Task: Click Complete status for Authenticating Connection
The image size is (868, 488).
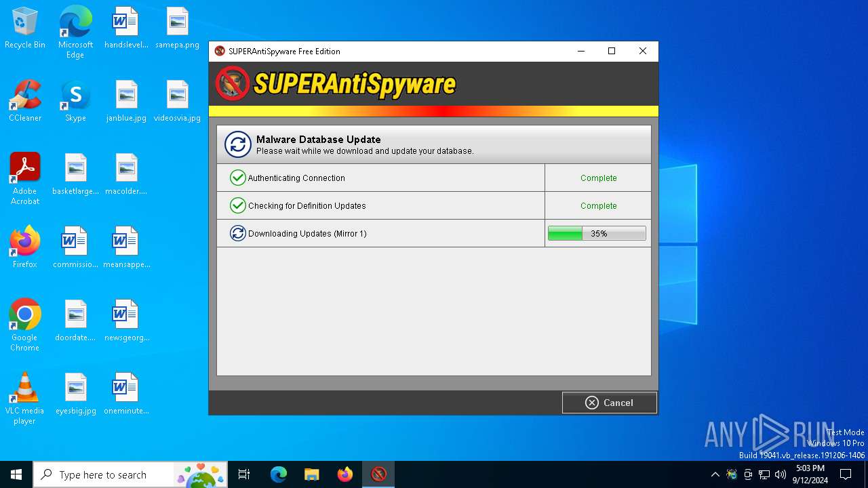Action: click(x=598, y=178)
